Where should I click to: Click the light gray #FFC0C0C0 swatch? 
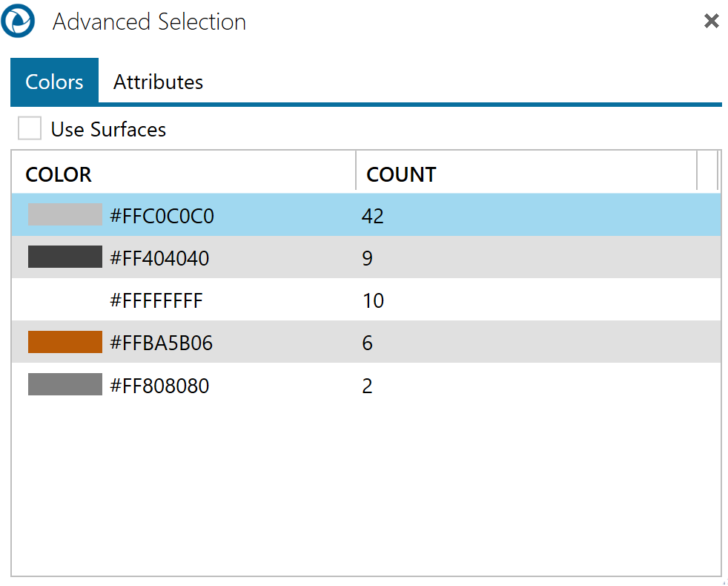point(64,214)
